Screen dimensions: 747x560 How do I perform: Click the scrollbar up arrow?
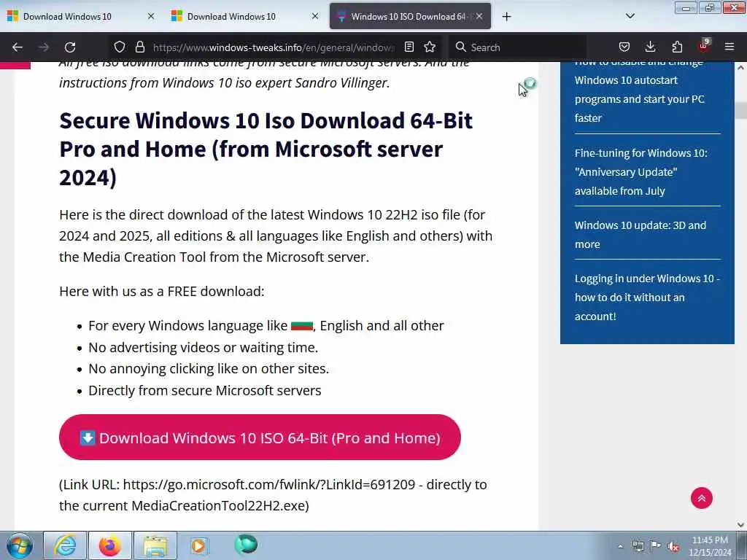[741, 68]
